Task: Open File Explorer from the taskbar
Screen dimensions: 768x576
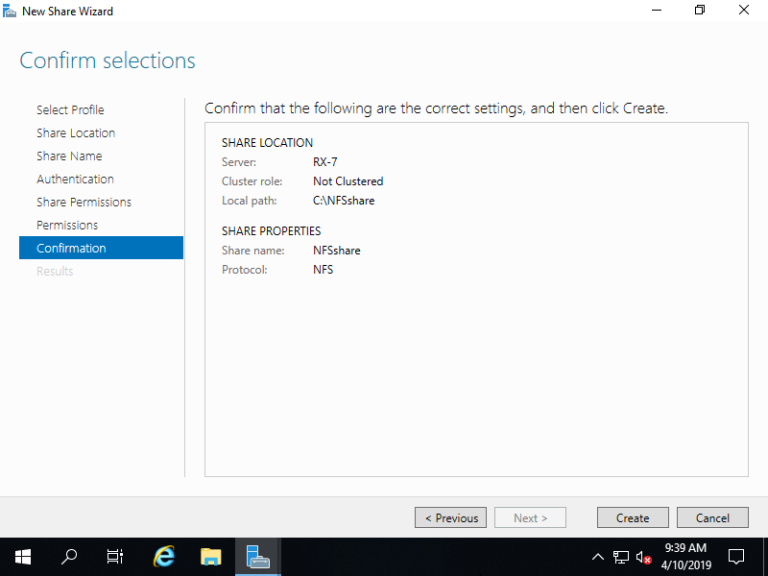Action: (x=210, y=556)
